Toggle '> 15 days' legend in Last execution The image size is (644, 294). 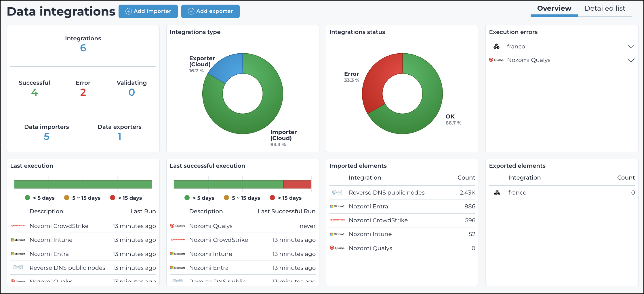pyautogui.click(x=126, y=198)
